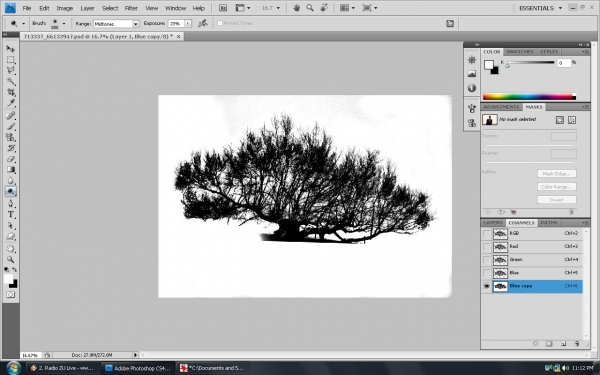Image resolution: width=600 pixels, height=375 pixels.
Task: Select the Type tool
Action: (x=10, y=214)
